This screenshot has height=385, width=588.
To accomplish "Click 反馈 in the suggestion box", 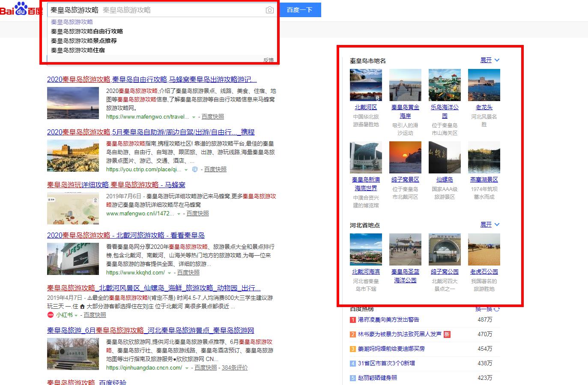I will coord(269,60).
